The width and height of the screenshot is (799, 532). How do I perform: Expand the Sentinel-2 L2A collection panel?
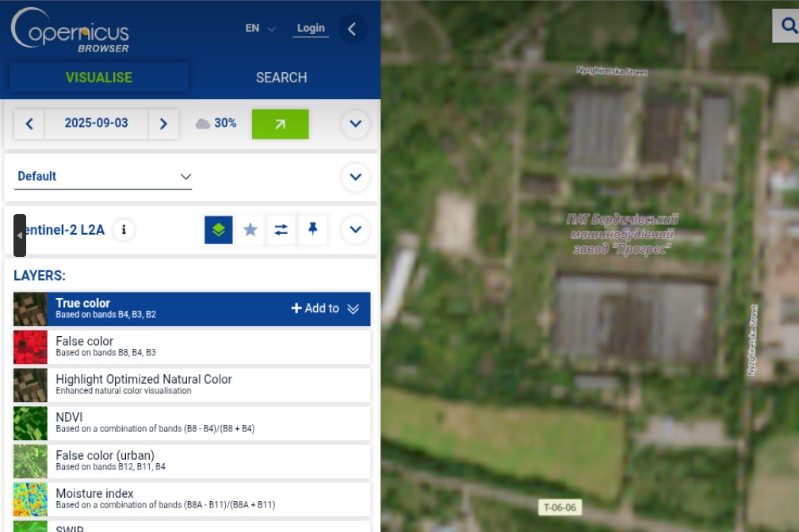tap(355, 230)
